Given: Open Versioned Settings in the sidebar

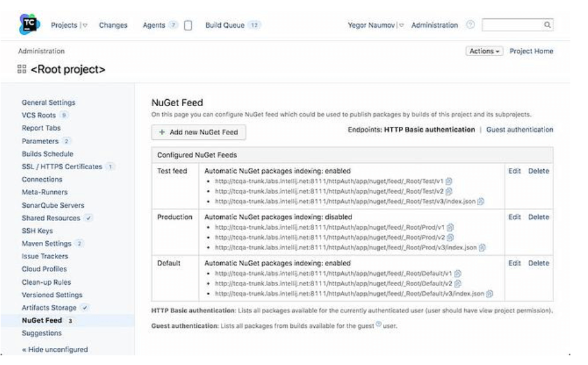Looking at the screenshot, I should pos(52,295).
